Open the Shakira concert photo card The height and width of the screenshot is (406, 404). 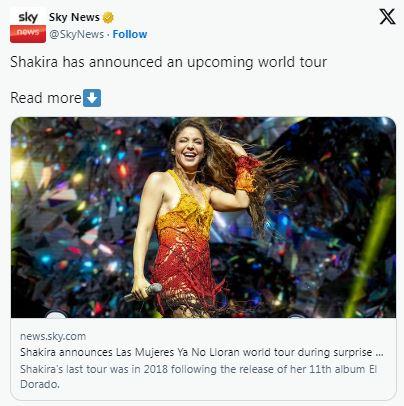tap(203, 217)
